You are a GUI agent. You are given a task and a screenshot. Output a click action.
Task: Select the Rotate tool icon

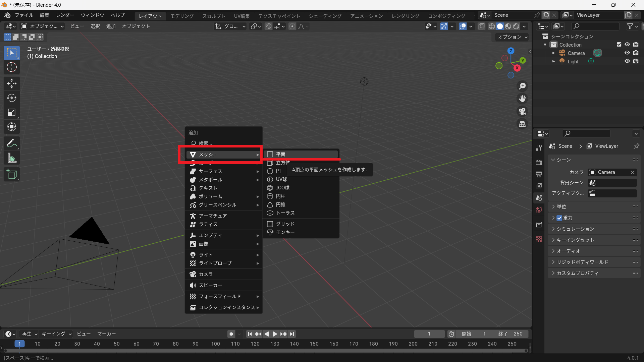12,98
